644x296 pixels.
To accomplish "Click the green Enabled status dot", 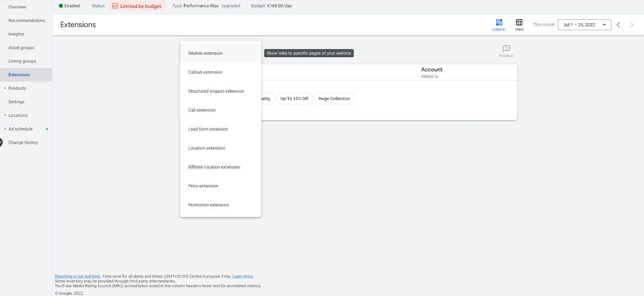I will (61, 6).
